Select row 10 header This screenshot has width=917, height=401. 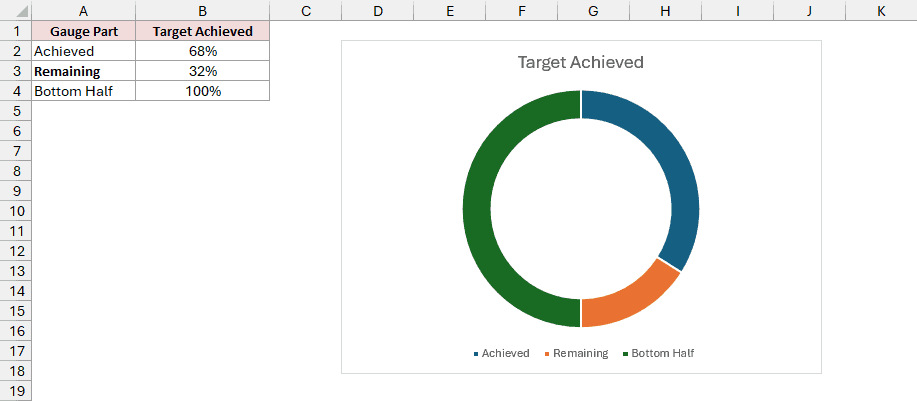pos(16,211)
